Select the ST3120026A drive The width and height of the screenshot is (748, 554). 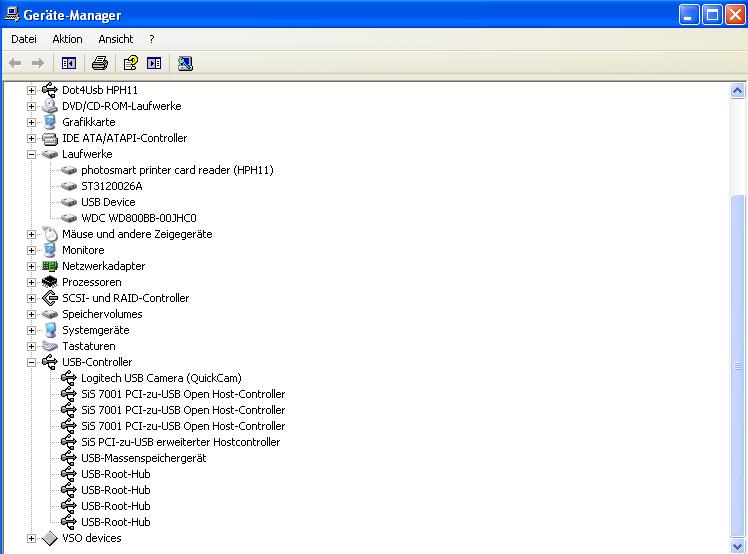tap(112, 186)
